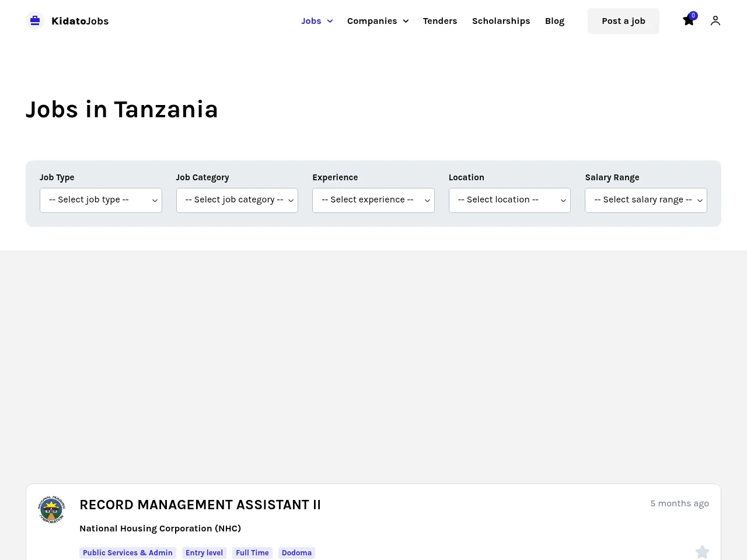
Task: Click the '5 months ago' timestamp
Action: click(680, 503)
